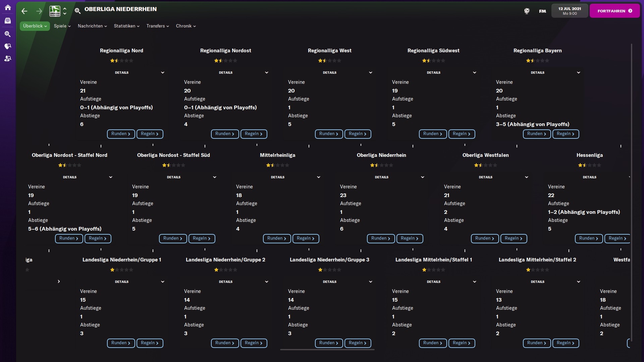
Task: Click star rating of Regionalliga Bayern
Action: tap(538, 61)
